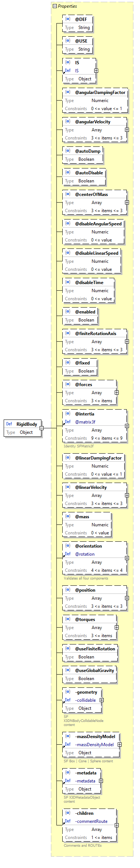Click the @forces property icon

[68, 384]
